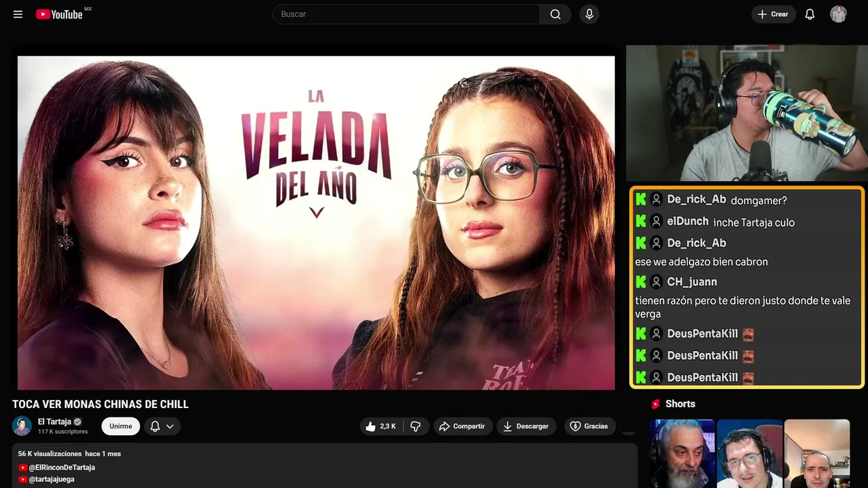868x488 pixels.
Task: Click the Shorts section heading
Action: (680, 404)
